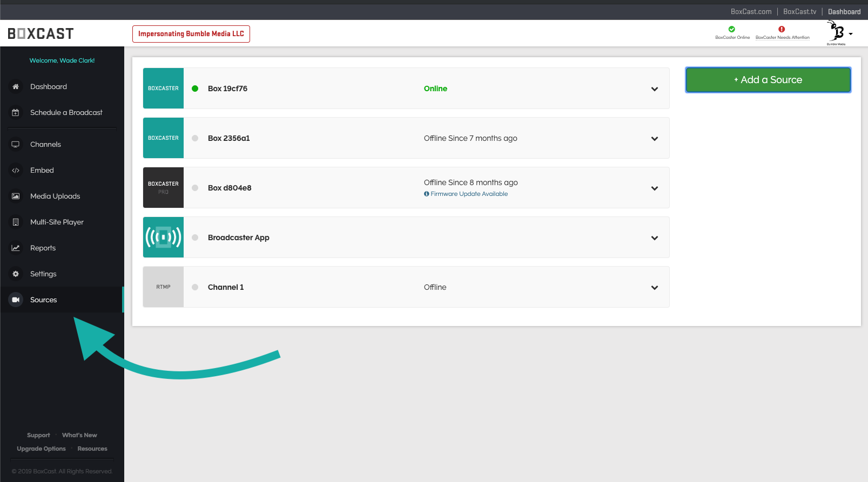Click the Broadcaster App source thumbnail
Image resolution: width=868 pixels, height=482 pixels.
(x=163, y=237)
